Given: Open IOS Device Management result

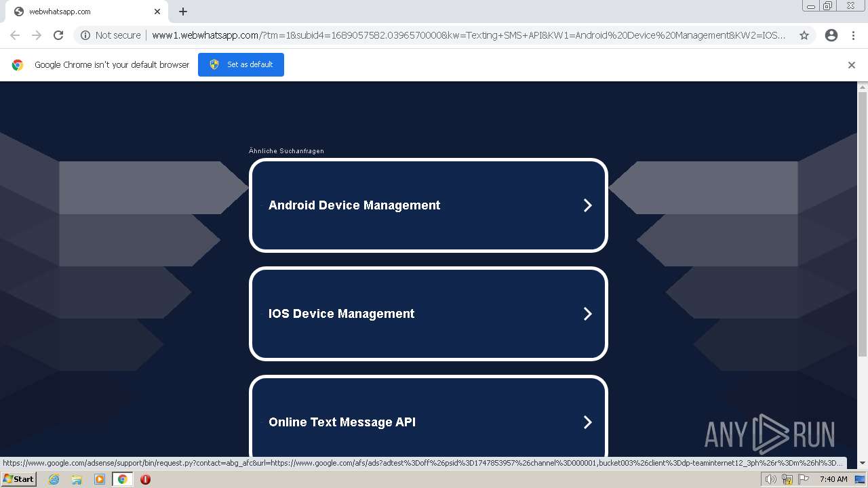Looking at the screenshot, I should click(429, 314).
